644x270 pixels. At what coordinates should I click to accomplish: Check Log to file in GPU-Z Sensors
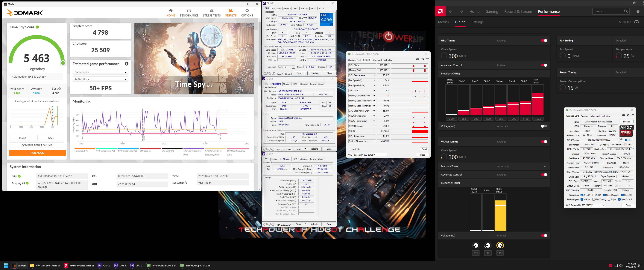(x=350, y=149)
